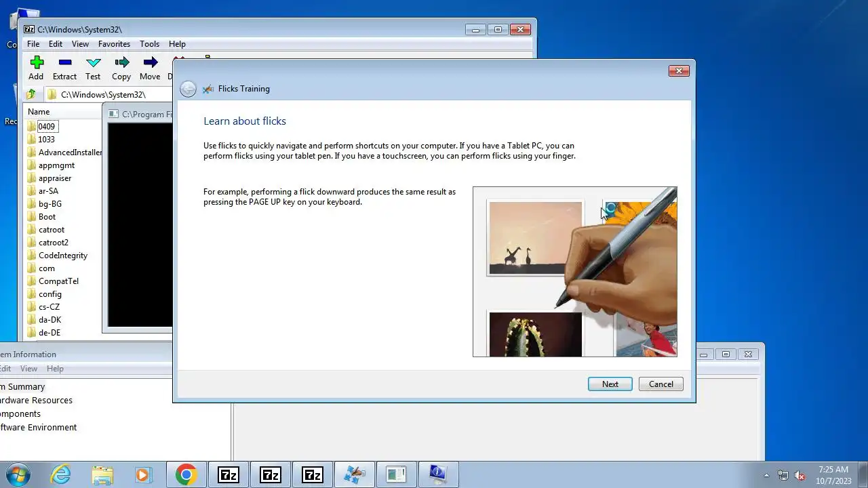Screen dimensions: 868x488
Task: Switch to command prompt taskbar button
Action: tap(397, 474)
